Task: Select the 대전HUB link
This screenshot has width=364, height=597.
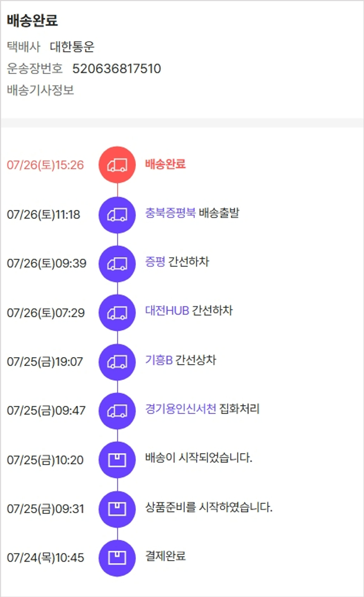Action: [167, 311]
